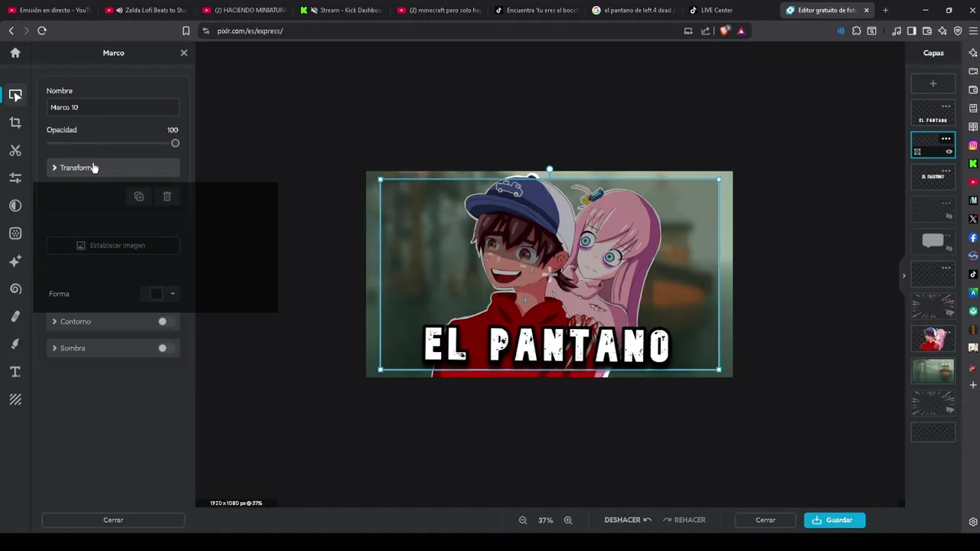Screen dimensions: 980x551
Task: Open TikTok in browser sidebar
Action: point(973,274)
